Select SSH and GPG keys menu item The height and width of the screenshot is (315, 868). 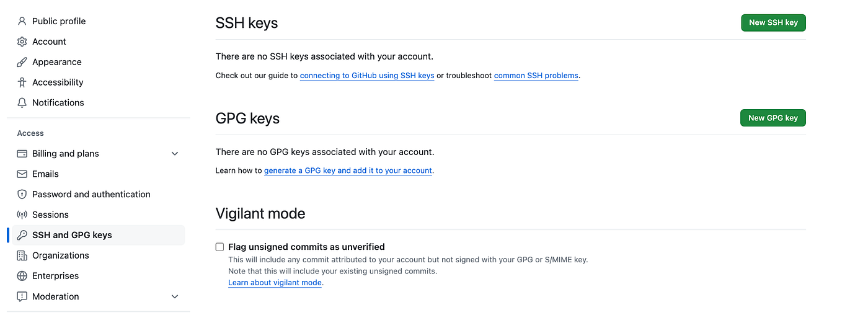[x=99, y=235]
